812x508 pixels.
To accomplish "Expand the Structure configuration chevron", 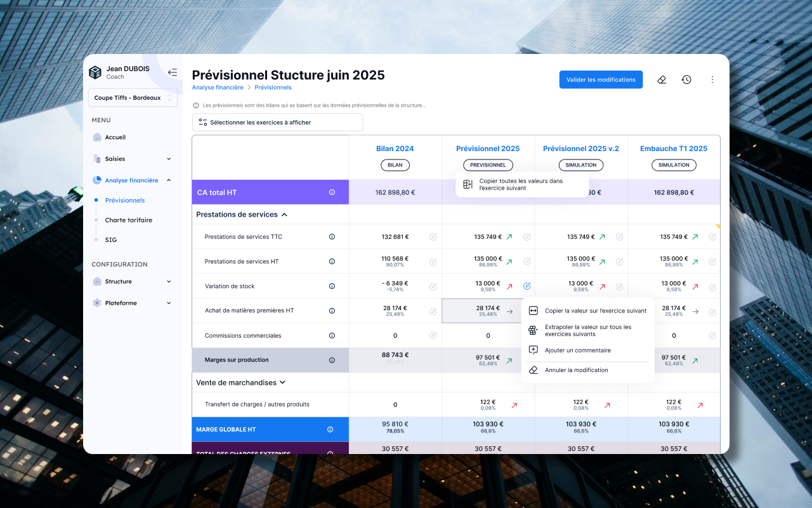I will pyautogui.click(x=169, y=281).
